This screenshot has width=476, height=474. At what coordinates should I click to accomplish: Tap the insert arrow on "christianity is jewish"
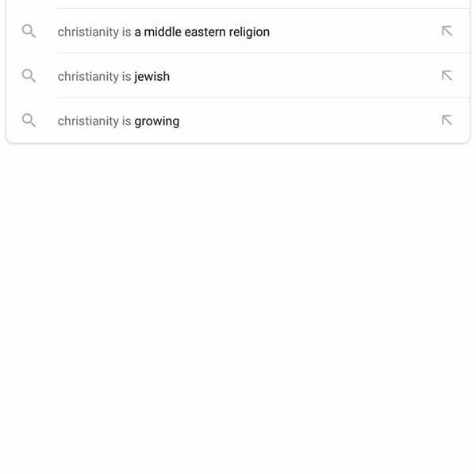pos(447,76)
